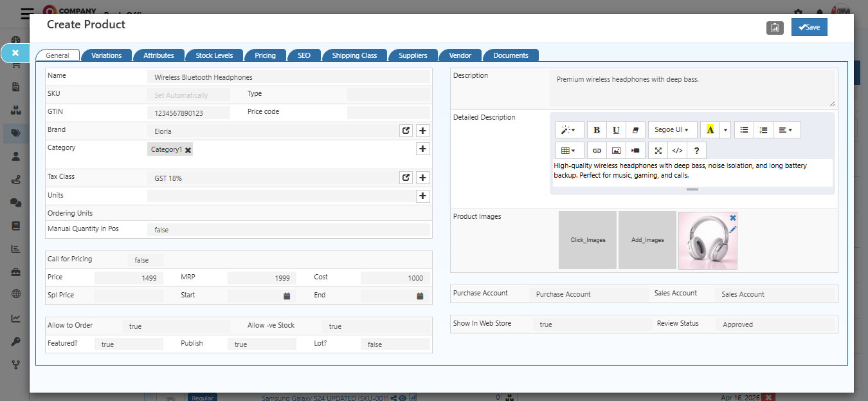
Task: Open the code view in the editor
Action: 677,150
